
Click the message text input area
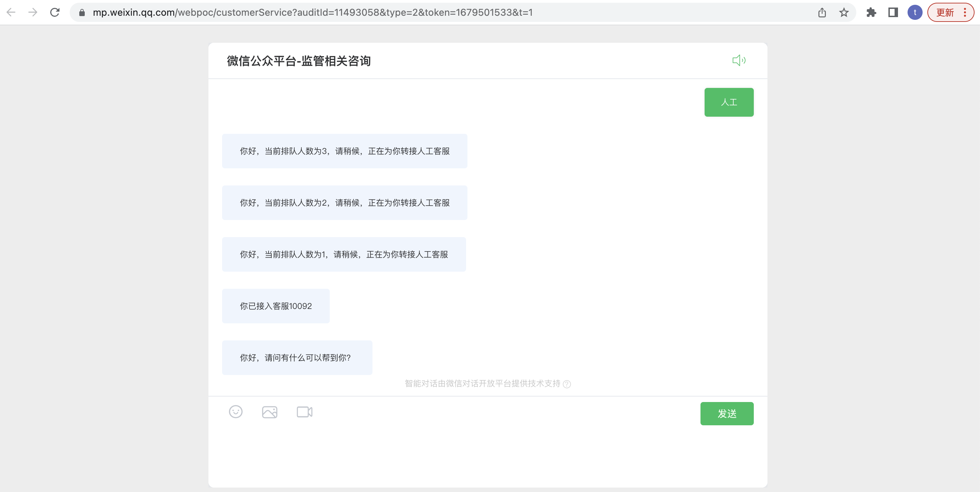[x=457, y=453]
